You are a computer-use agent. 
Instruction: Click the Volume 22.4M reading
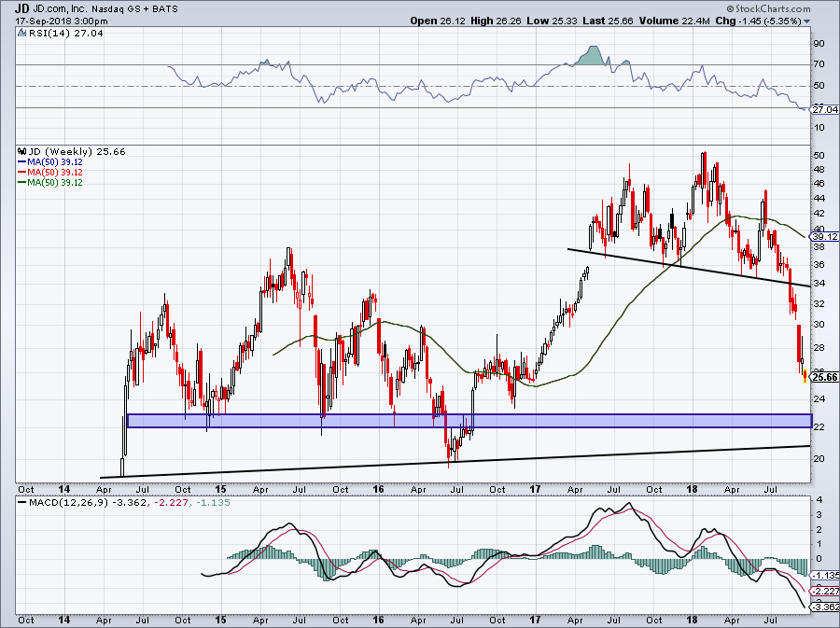tap(674, 21)
